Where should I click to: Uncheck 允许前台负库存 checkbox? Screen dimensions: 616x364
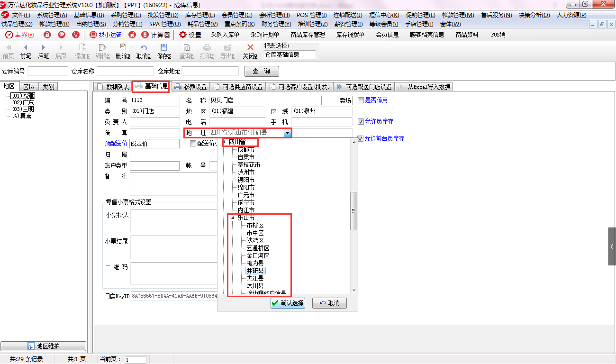tap(361, 139)
